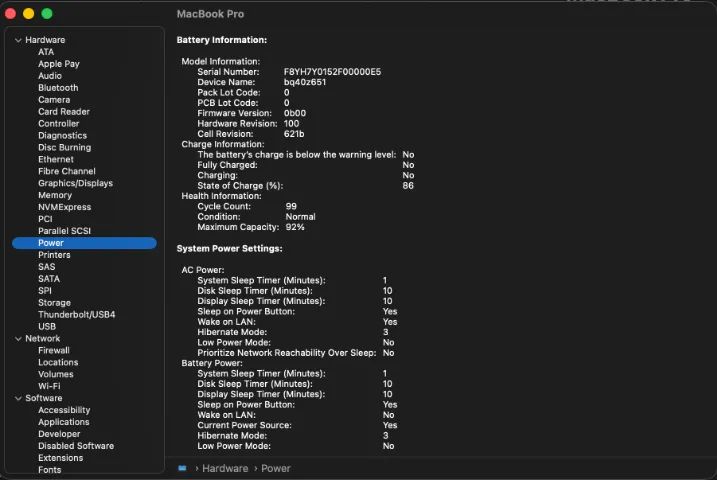Open Developer under Software
The image size is (717, 480).
(x=59, y=434)
